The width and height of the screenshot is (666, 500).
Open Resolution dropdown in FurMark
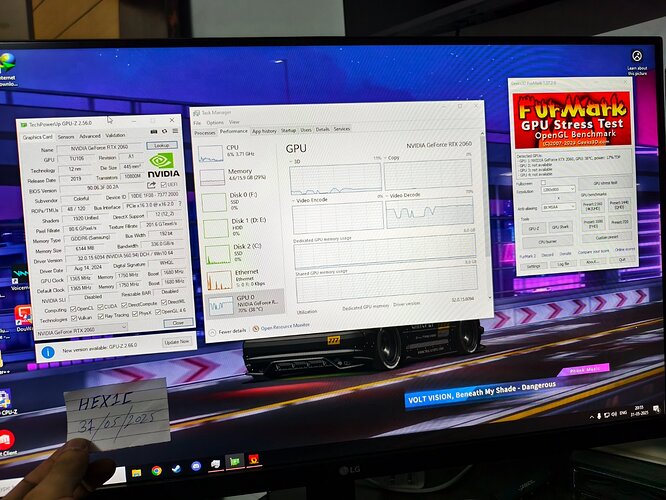coord(558,189)
